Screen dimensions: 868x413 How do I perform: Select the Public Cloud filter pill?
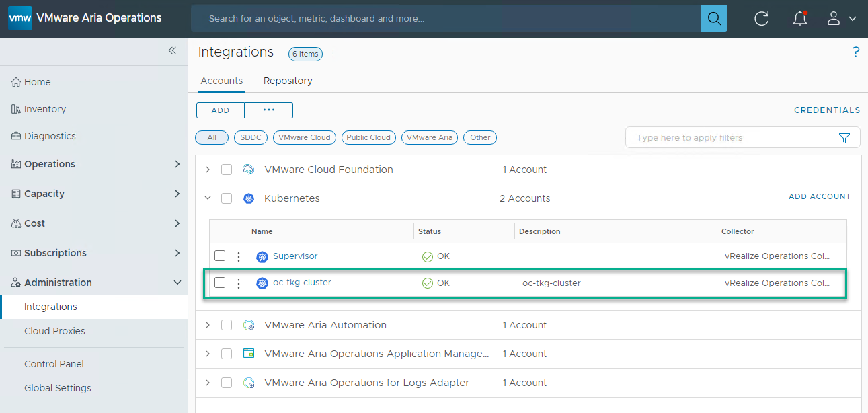(368, 137)
